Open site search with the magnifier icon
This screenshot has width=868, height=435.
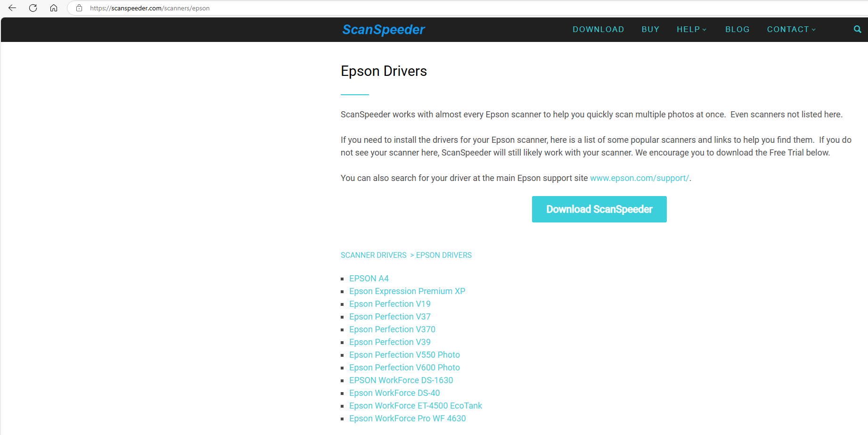pos(857,29)
